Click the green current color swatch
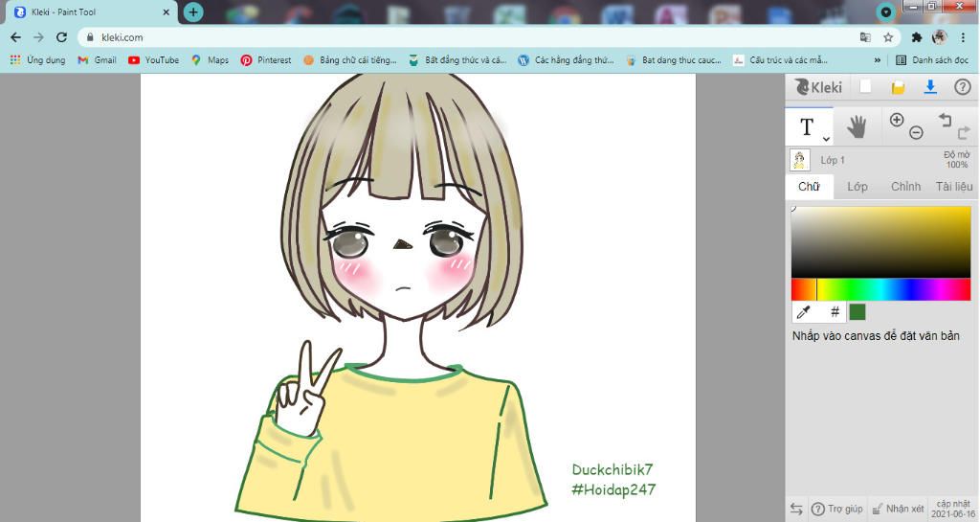The height and width of the screenshot is (522, 980). coord(857,311)
